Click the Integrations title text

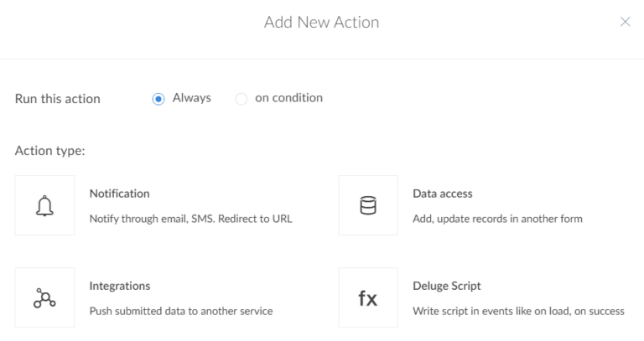click(x=120, y=286)
